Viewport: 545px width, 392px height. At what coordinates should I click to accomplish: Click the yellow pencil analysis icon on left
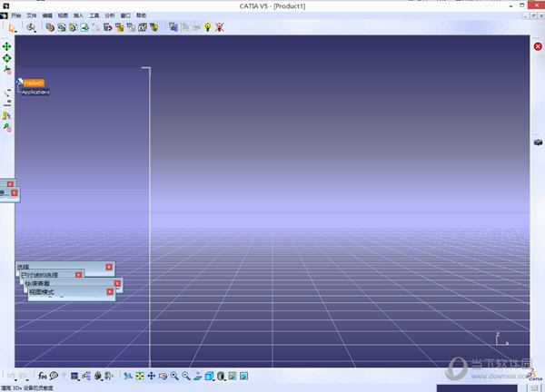pos(7,115)
